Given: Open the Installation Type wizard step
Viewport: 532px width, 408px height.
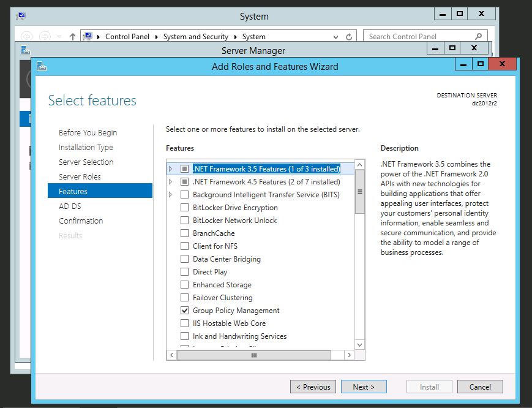Looking at the screenshot, I should 86,147.
